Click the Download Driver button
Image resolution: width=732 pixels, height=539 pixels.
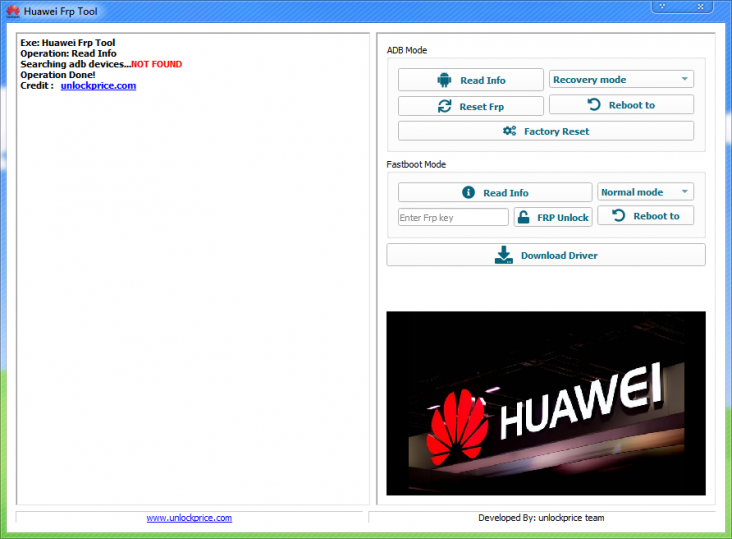(546, 255)
